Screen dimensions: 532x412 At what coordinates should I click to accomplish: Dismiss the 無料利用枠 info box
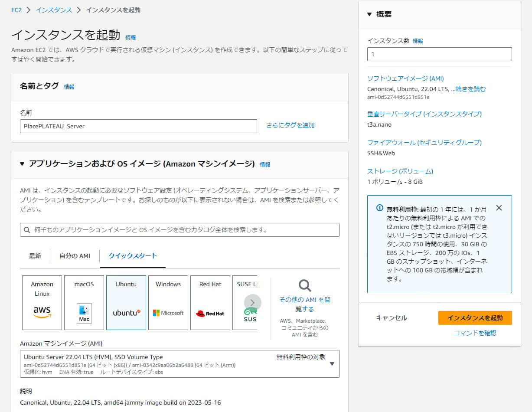pyautogui.click(x=499, y=208)
